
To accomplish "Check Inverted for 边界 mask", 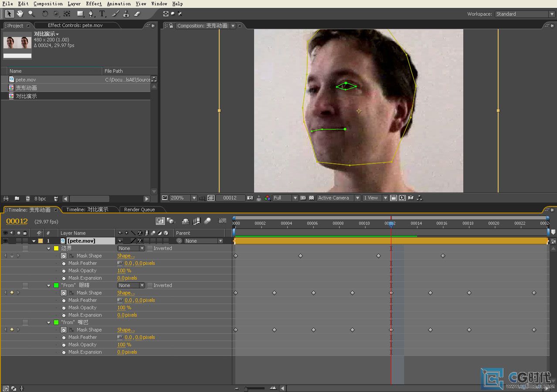I will [150, 248].
